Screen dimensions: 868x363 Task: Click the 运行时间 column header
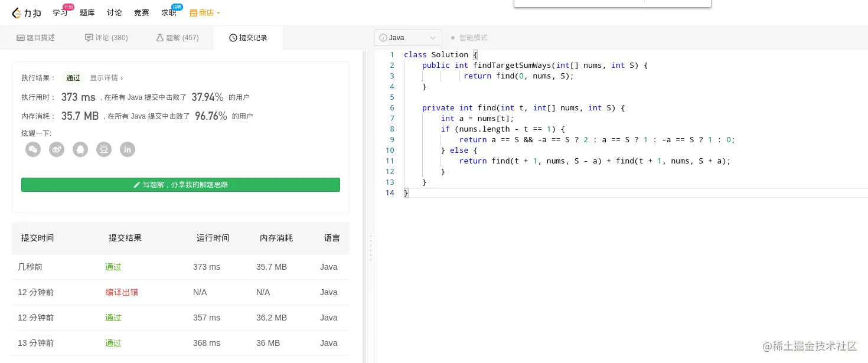(213, 238)
